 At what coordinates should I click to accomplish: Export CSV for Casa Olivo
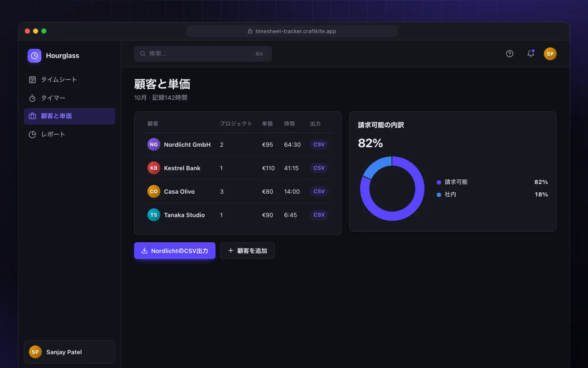point(319,191)
